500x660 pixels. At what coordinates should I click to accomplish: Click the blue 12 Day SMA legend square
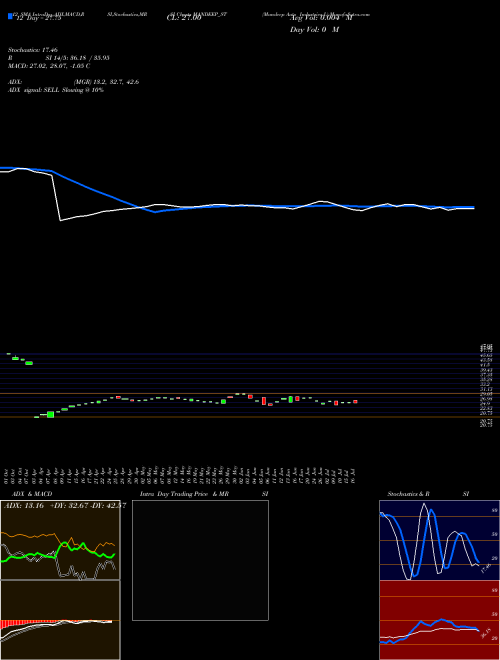[10, 16]
